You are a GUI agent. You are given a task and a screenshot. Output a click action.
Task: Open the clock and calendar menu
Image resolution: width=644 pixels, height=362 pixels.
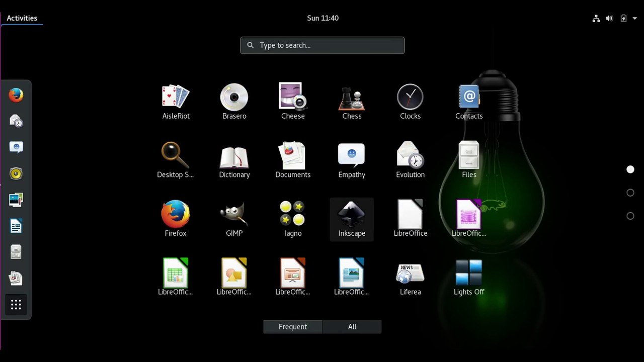point(323,18)
